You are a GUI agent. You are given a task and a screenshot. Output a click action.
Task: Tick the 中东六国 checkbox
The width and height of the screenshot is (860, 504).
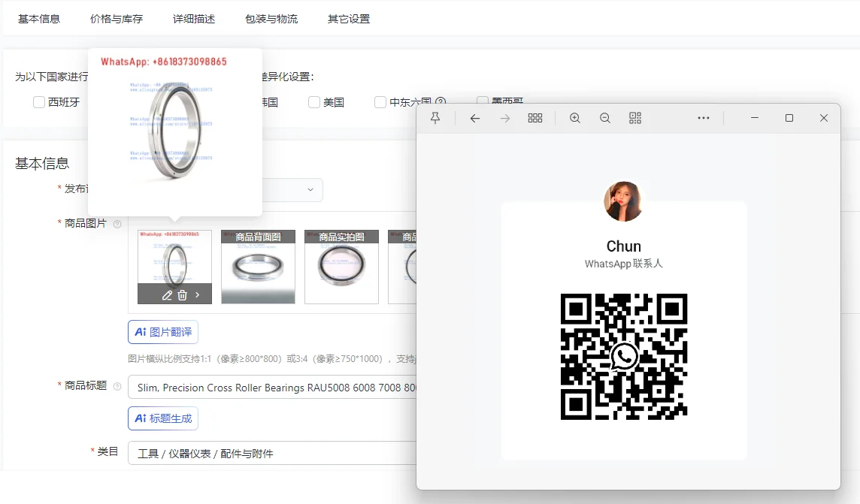(x=380, y=102)
